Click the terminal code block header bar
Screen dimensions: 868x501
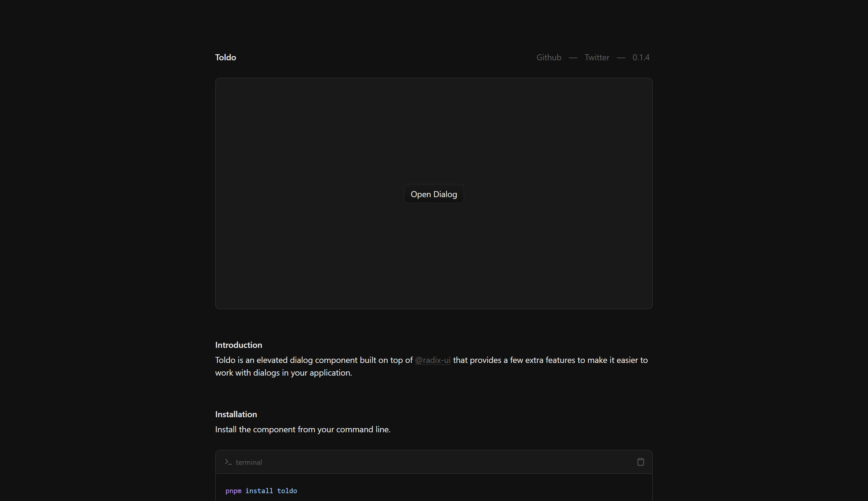[433, 462]
